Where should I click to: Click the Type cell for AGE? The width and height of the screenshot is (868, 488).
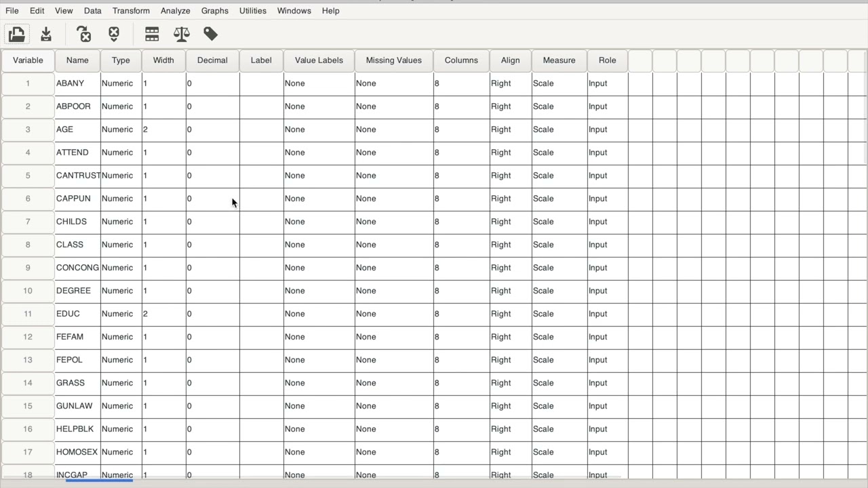(121, 129)
